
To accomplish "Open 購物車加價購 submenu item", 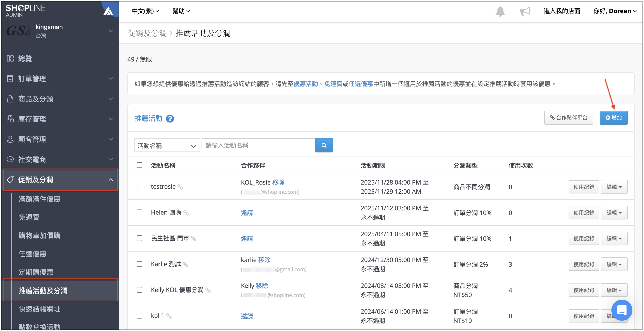I will tap(39, 236).
